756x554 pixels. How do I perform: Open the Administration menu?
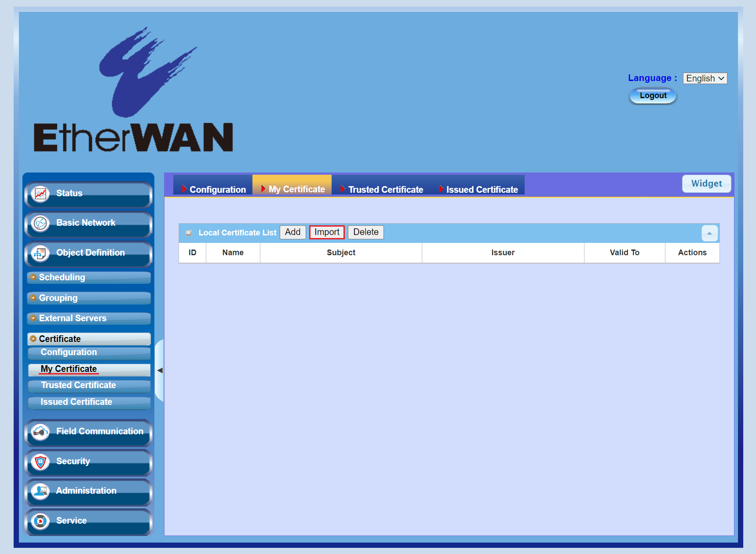(x=88, y=492)
